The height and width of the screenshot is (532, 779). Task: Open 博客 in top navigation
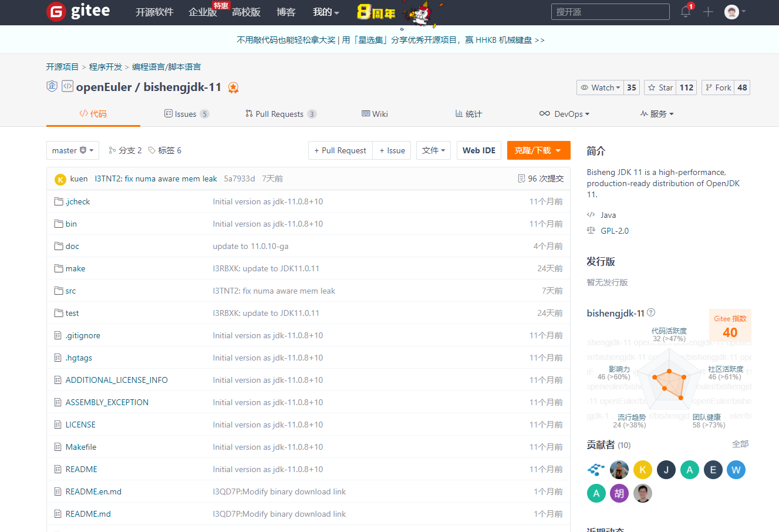286,12
